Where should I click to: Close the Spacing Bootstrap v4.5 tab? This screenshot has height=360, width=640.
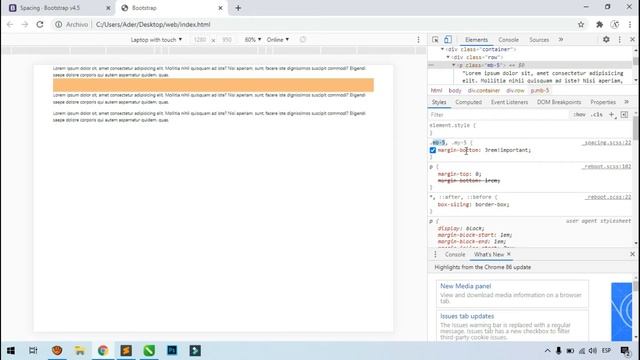click(108, 8)
